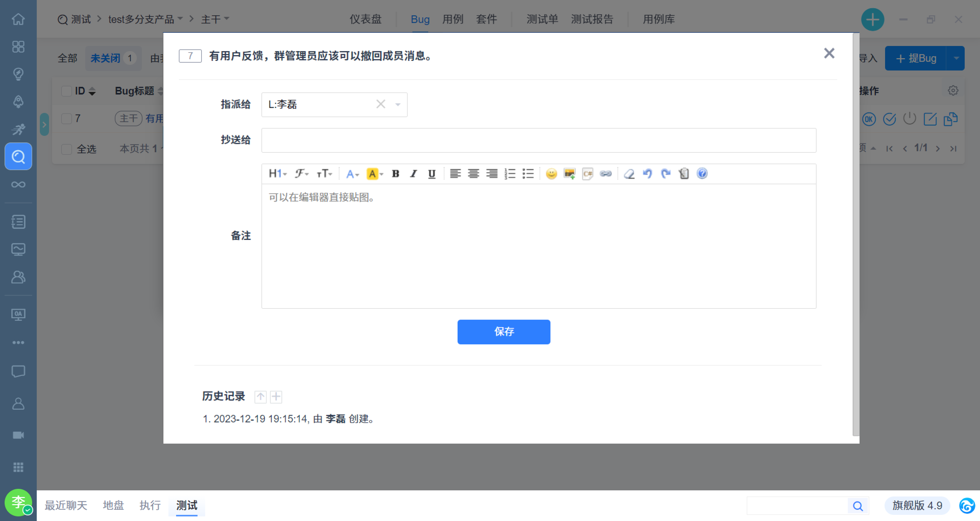Click the 保存 button
The width and height of the screenshot is (980, 521).
(504, 332)
